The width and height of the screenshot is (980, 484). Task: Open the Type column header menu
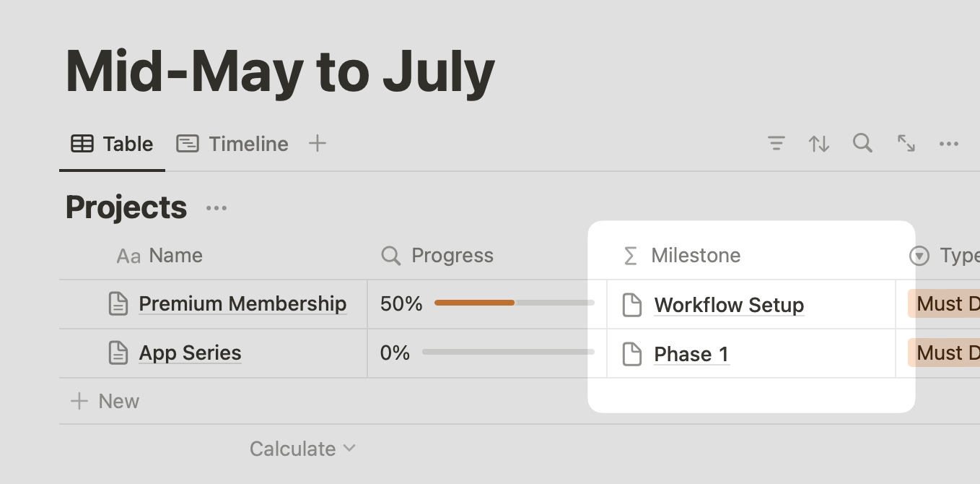[x=945, y=256]
